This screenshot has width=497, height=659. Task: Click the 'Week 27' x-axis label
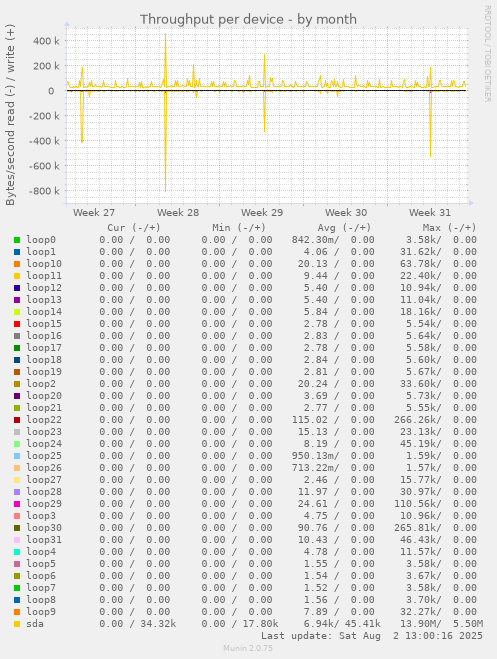click(x=94, y=213)
